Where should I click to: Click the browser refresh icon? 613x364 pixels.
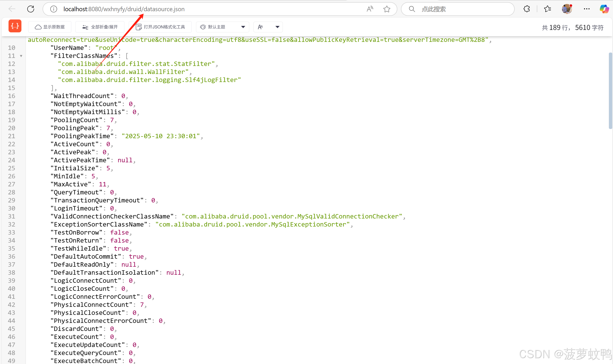pyautogui.click(x=31, y=9)
